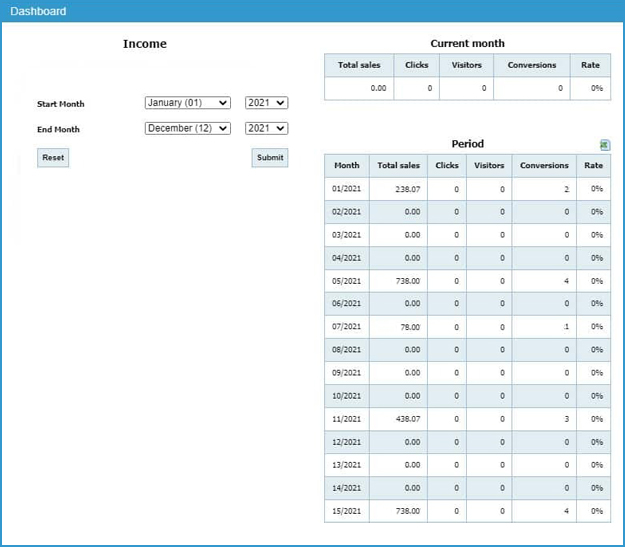Screen dimensions: 625x547
Task: Click the Rate header in Current month table
Action: [x=591, y=65]
